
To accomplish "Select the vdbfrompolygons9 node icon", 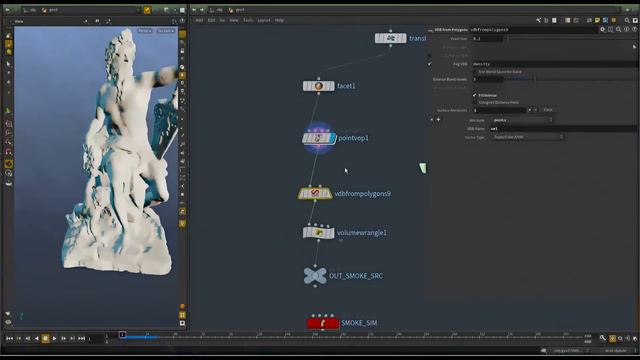I will (x=315, y=193).
